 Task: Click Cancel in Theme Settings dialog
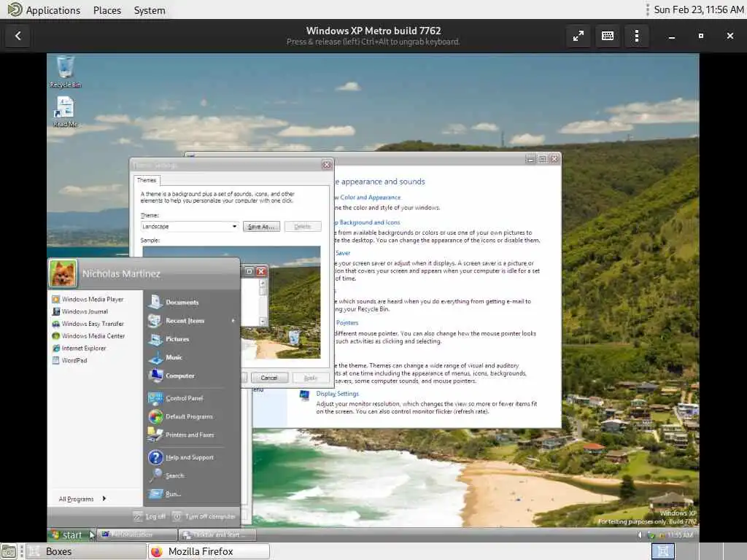pos(269,378)
